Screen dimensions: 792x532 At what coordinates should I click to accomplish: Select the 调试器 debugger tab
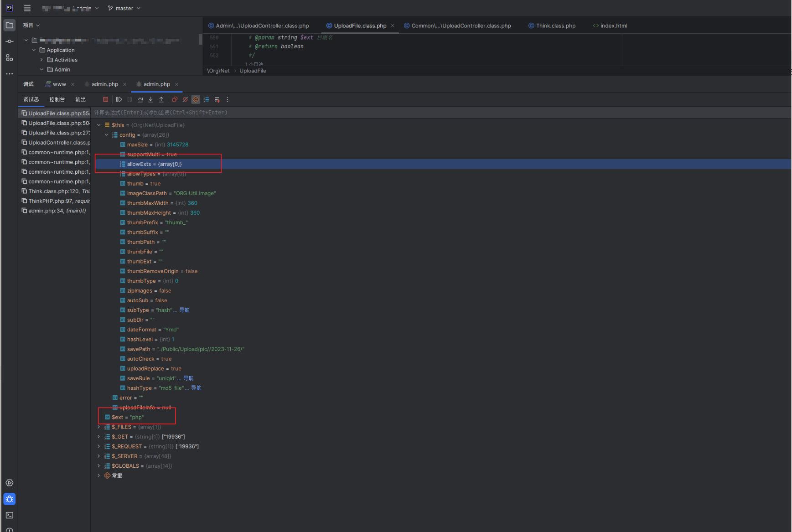coord(31,99)
